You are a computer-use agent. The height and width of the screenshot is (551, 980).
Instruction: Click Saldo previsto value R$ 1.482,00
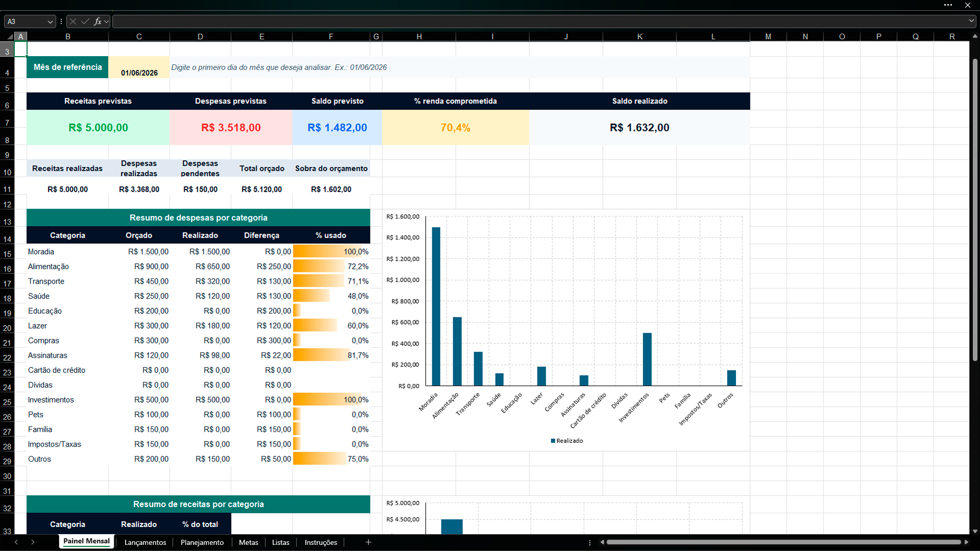pyautogui.click(x=337, y=128)
